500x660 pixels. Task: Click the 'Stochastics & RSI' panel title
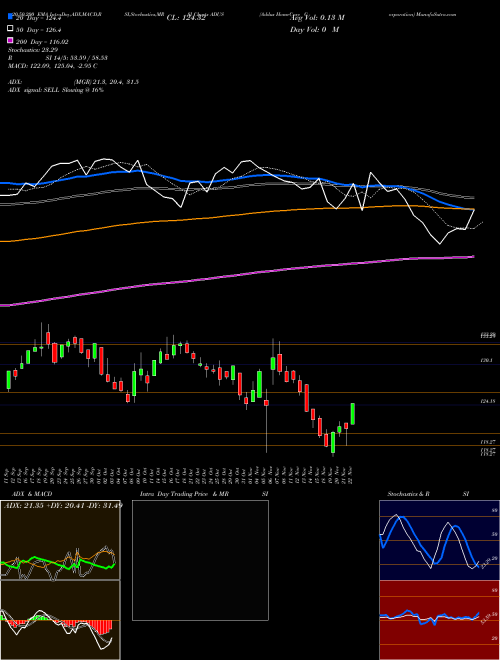pyautogui.click(x=428, y=494)
